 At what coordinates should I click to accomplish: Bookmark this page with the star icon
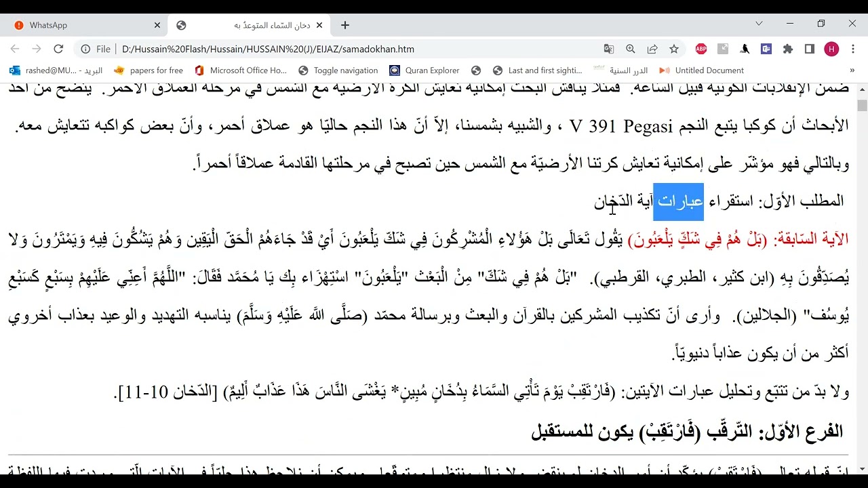[x=674, y=49]
